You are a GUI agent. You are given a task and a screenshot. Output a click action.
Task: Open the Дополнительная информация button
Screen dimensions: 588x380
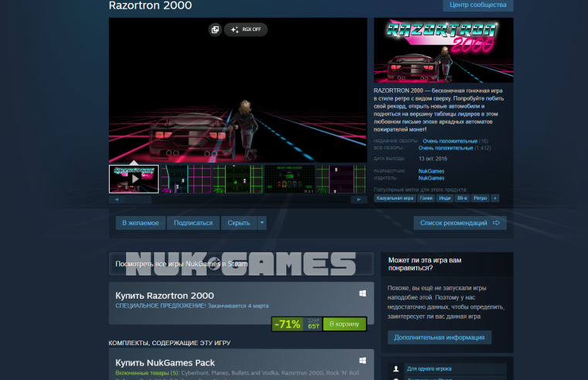(439, 337)
